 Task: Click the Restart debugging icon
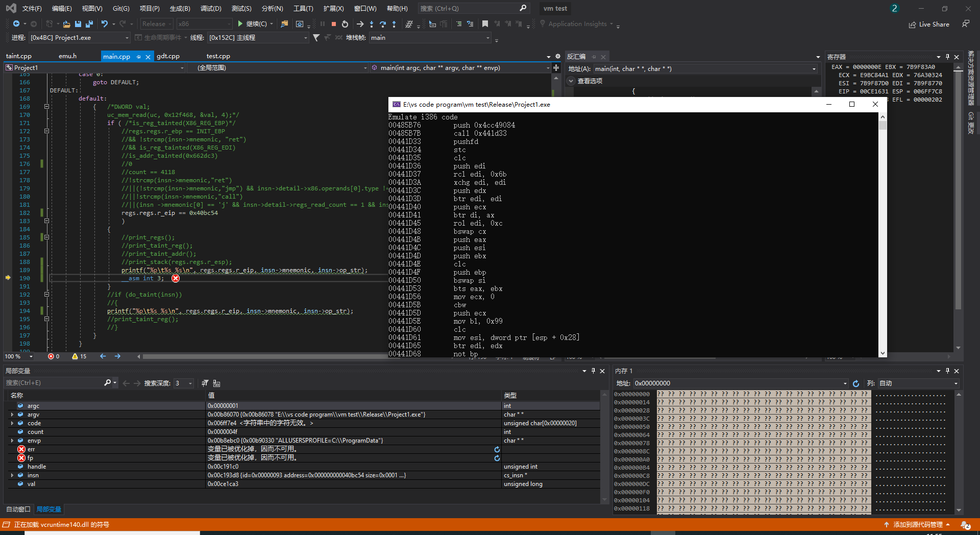click(345, 24)
